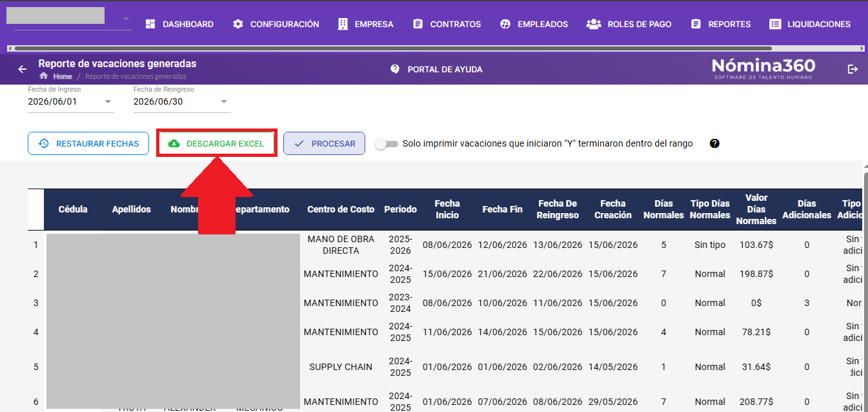Click the left arrow of the menu scrollbar
Image resolution: width=868 pixels, height=412 pixels.
click(x=10, y=48)
